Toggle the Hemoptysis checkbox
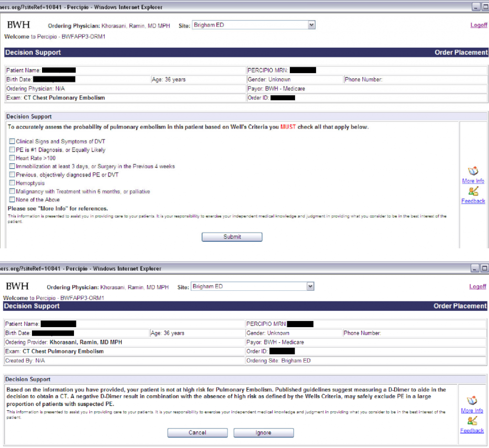The height and width of the screenshot is (448, 489). (x=12, y=183)
